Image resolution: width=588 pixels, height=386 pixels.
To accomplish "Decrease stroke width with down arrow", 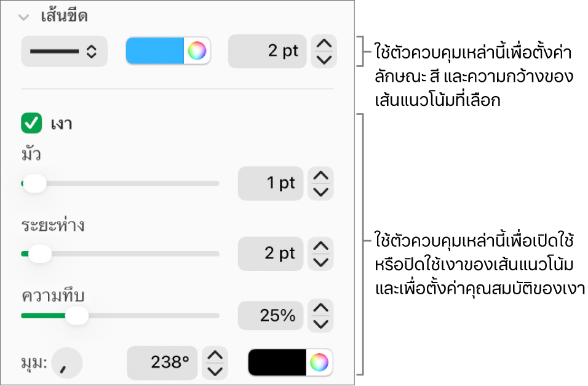I will 324,60.
